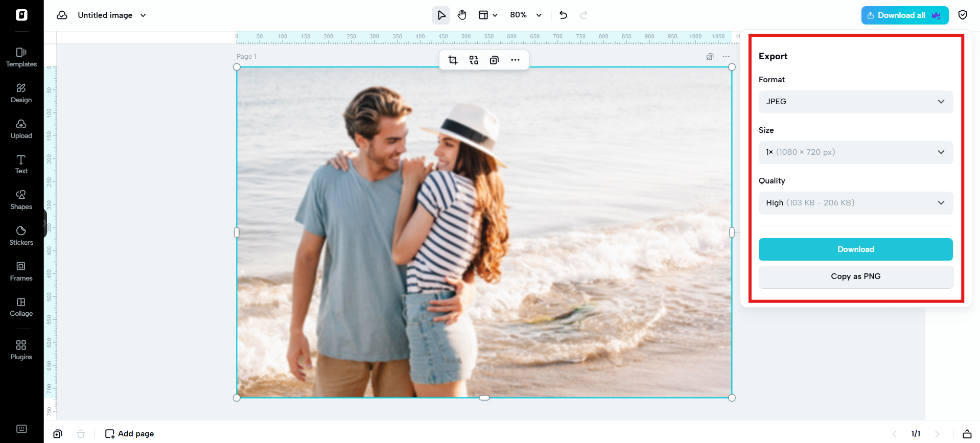980x443 pixels.
Task: Click the replace image icon in floating toolbar
Action: tap(474, 60)
